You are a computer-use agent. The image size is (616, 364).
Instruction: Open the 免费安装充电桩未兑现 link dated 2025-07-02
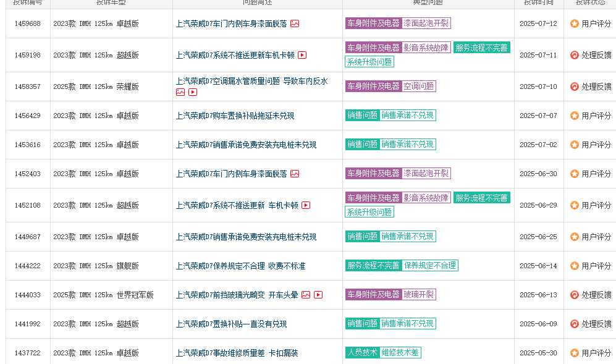pos(246,145)
